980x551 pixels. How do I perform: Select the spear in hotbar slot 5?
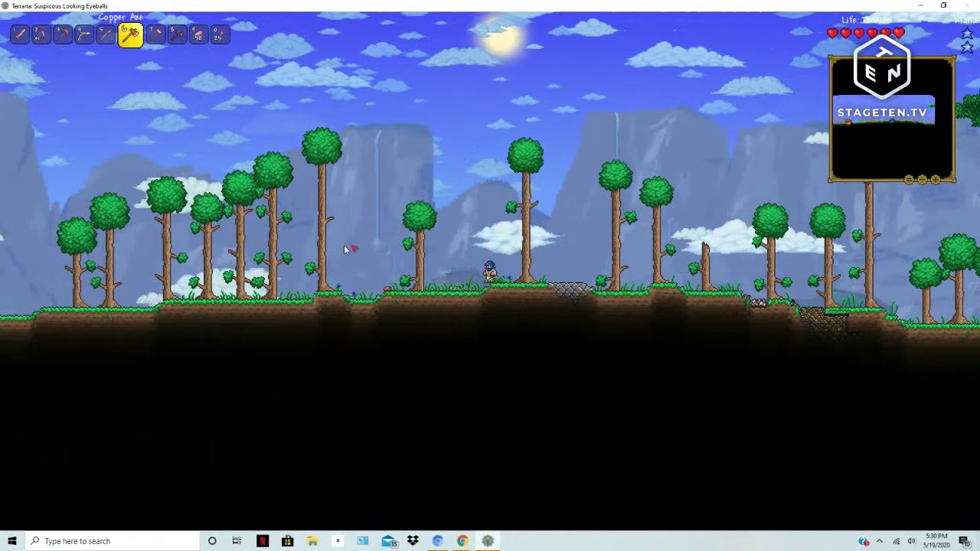tap(106, 34)
